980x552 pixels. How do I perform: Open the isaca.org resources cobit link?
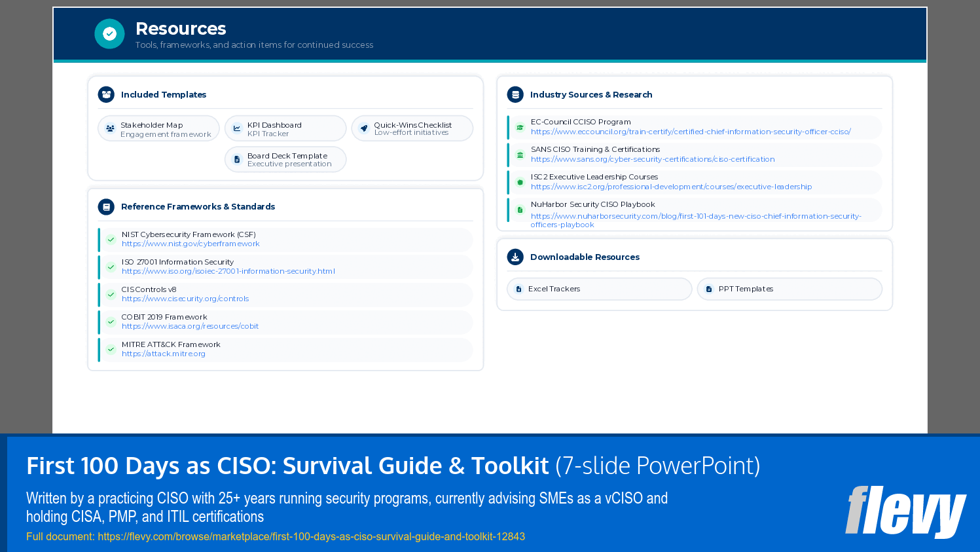(x=190, y=326)
